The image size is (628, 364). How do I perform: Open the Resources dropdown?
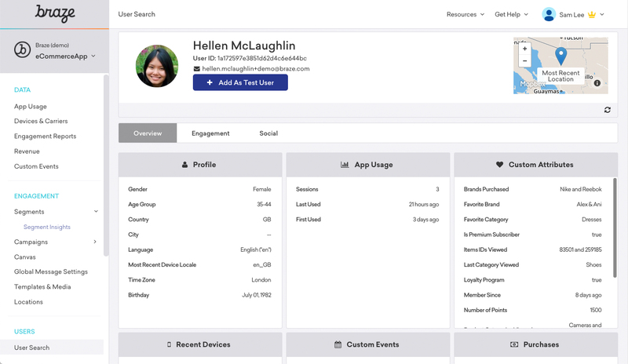coord(466,14)
